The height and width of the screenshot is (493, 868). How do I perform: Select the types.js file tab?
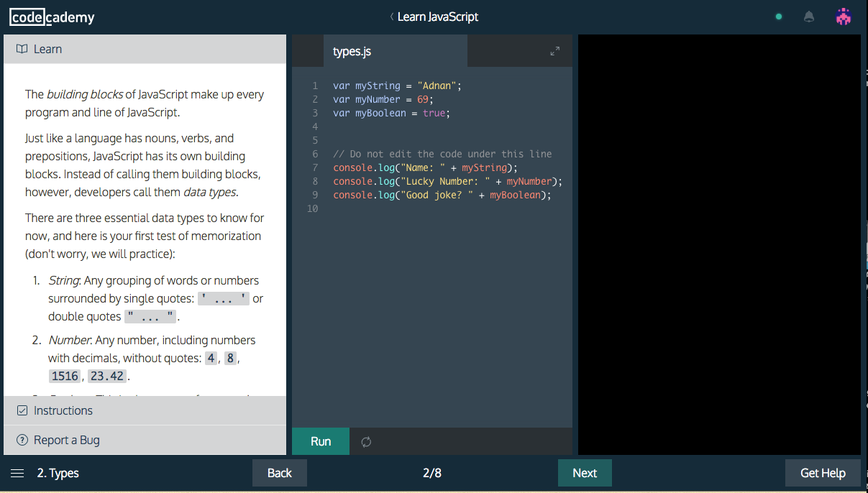coord(396,51)
